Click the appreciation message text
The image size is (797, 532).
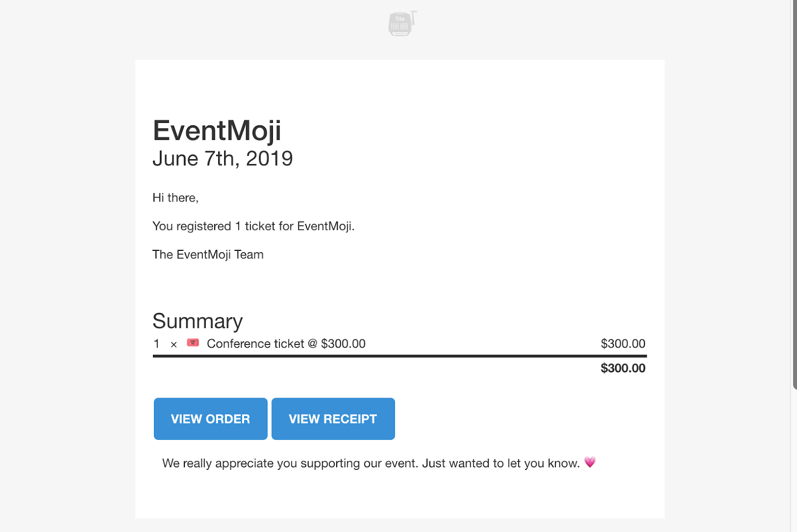click(371, 463)
